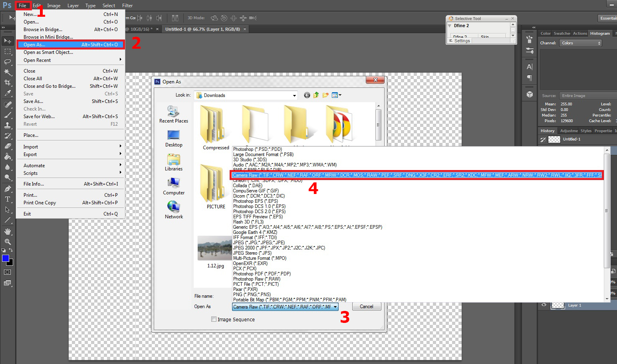The width and height of the screenshot is (617, 364).
Task: Open Desktop location in dialog sidebar
Action: click(174, 138)
